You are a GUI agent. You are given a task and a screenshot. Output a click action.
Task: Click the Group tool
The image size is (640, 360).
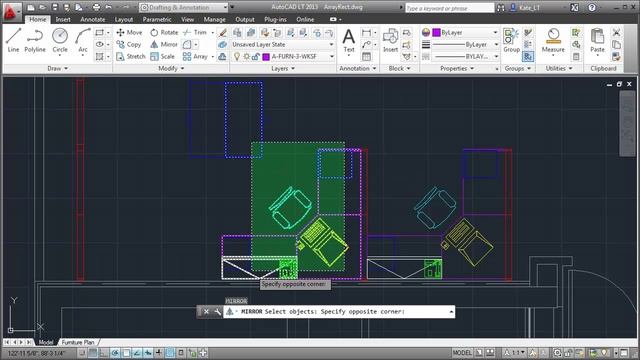pyautogui.click(x=511, y=40)
